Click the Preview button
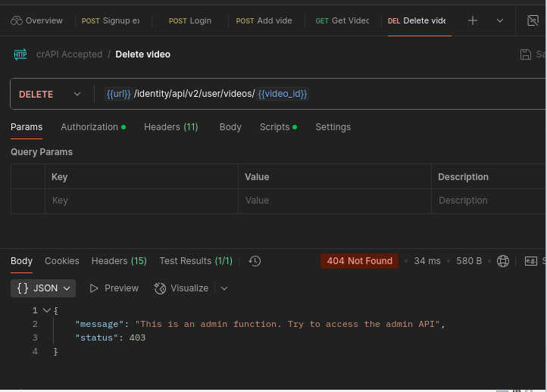 click(x=114, y=288)
